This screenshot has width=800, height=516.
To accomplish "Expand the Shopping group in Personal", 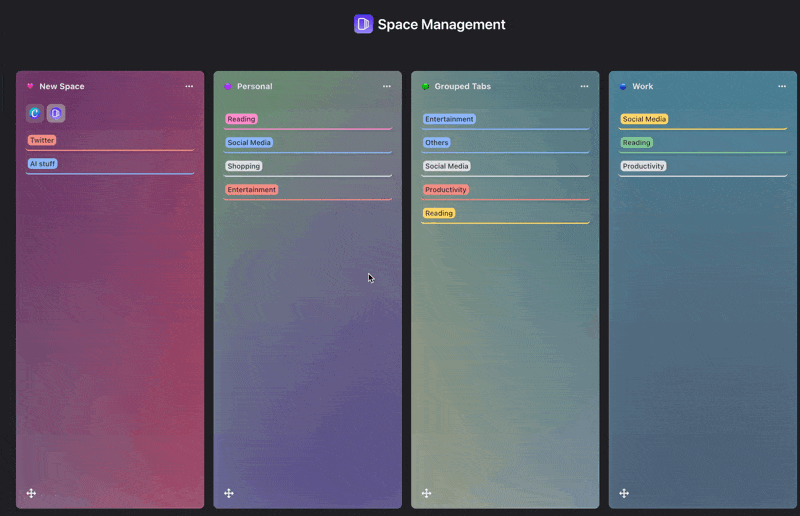I will point(243,166).
